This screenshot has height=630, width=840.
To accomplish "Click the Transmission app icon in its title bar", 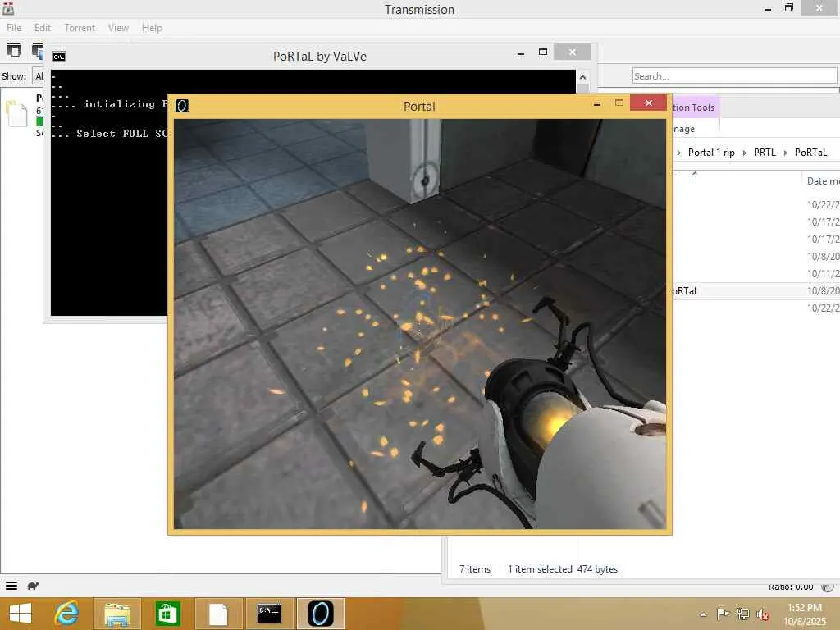I will pos(8,8).
